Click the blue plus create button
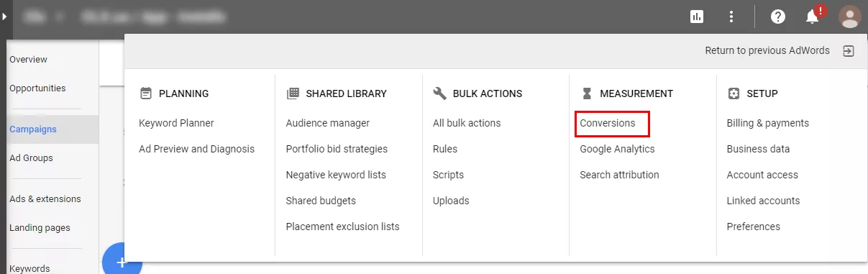Viewport: 868px width, 274px height. pos(122,260)
